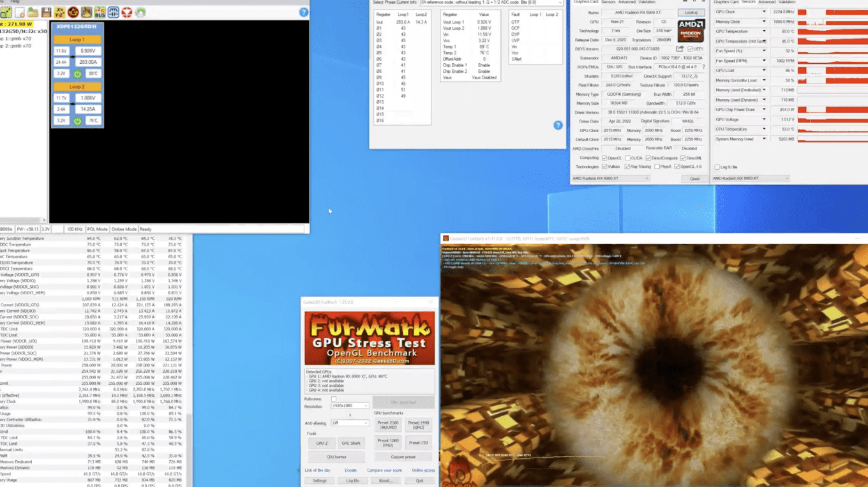Click the red lifebuoy toolbar icon
The image size is (868, 487).
(127, 13)
